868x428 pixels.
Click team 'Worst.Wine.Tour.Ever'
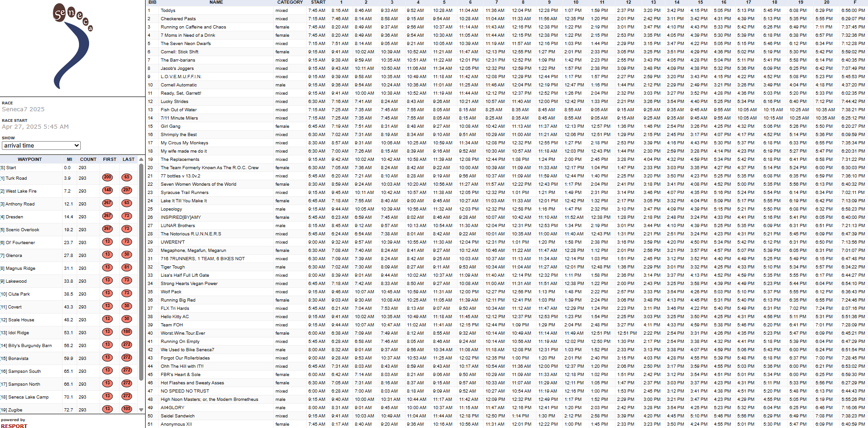point(183,333)
